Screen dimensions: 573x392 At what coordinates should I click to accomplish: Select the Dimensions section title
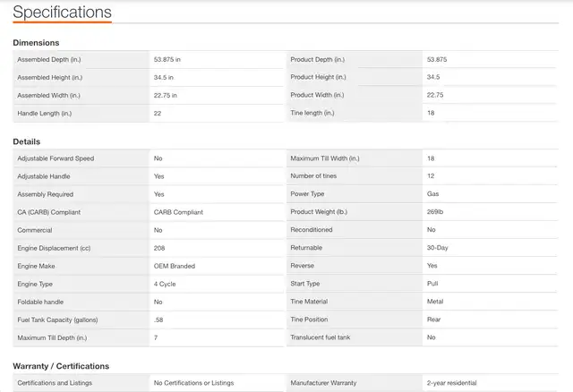tap(36, 43)
